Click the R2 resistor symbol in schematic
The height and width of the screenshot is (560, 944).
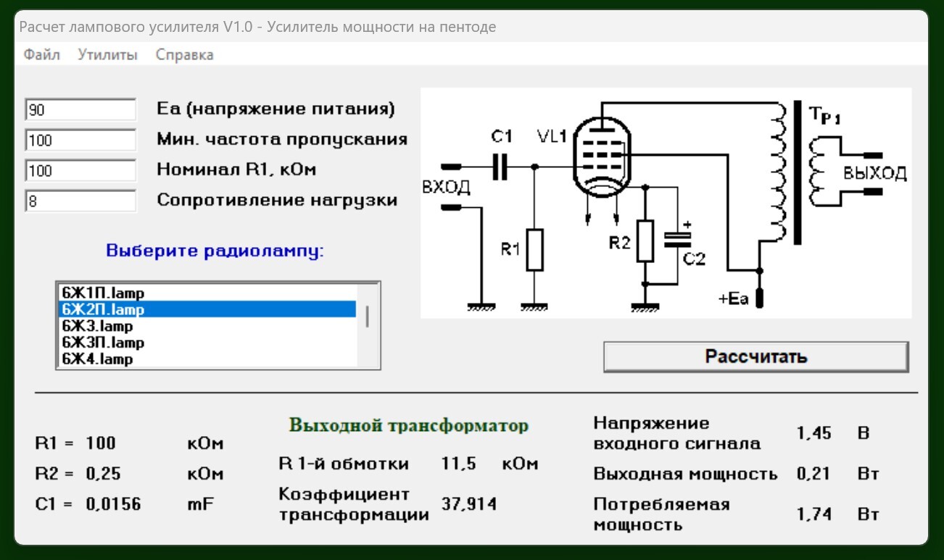(645, 241)
